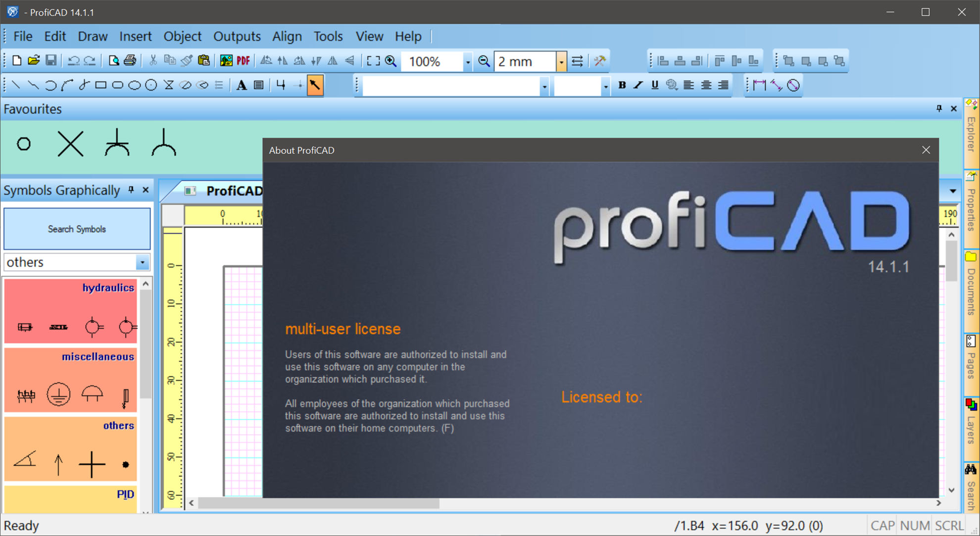Select the circle drawing tool
The width and height of the screenshot is (980, 536).
[x=151, y=85]
